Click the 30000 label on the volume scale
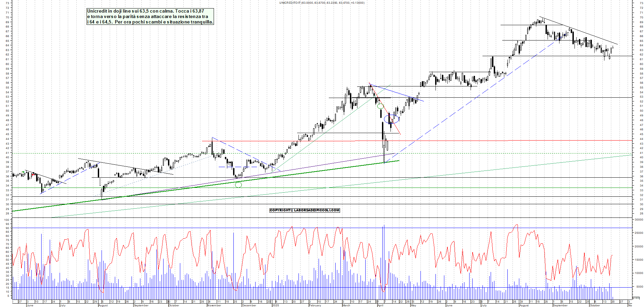Screen dimensions: 644x307 638,220
